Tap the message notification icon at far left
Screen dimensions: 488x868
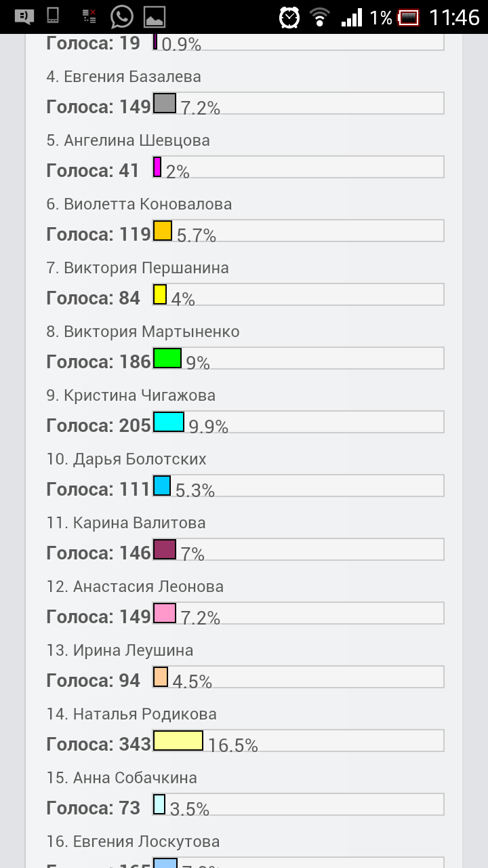24,17
